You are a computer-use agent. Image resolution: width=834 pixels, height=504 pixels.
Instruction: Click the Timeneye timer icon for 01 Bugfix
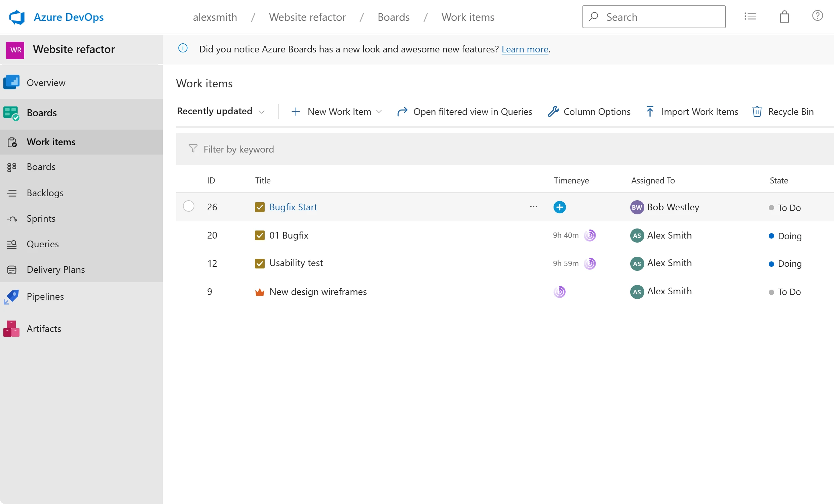(x=590, y=235)
